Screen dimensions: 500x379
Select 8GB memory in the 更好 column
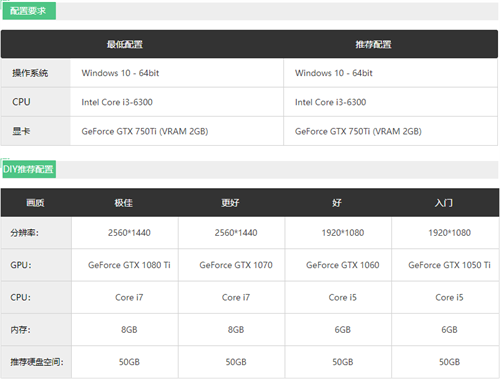click(x=236, y=330)
